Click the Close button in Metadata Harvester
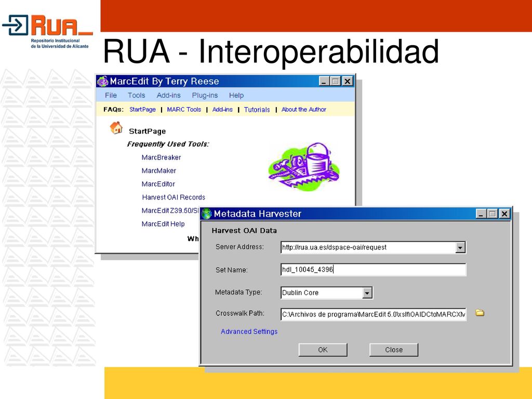Screen dimensions: 532x399 (x=394, y=350)
